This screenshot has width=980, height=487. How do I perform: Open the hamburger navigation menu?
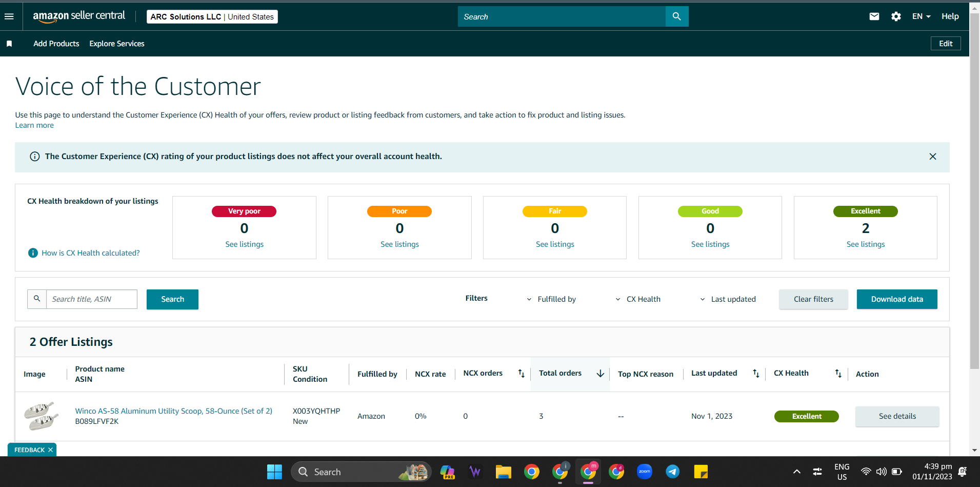(9, 16)
